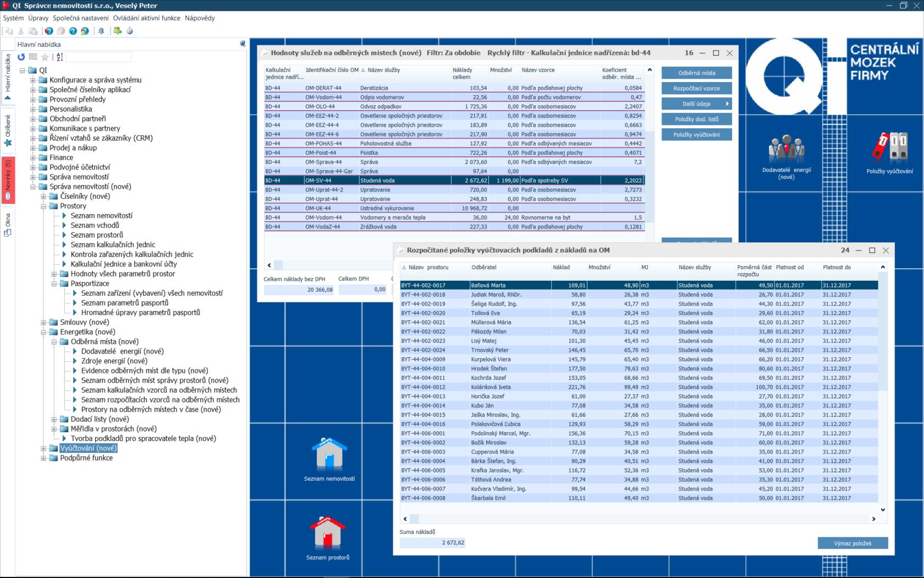The height and width of the screenshot is (578, 924).
Task: Click the clock icon in toolbar
Action: point(130,31)
